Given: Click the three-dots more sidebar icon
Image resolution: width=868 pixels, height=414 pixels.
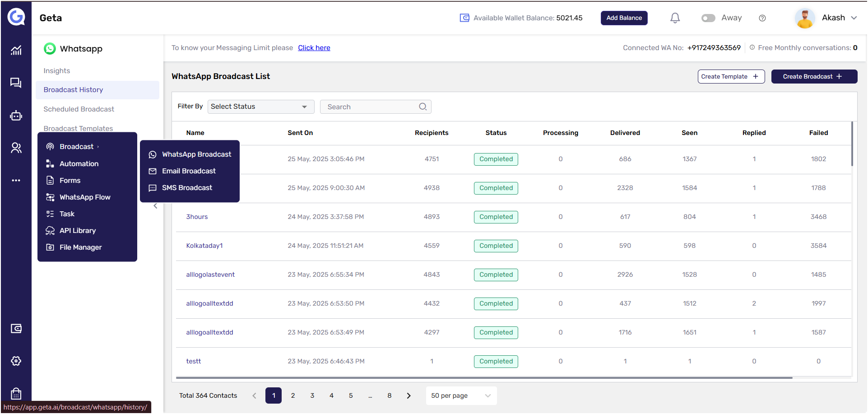Looking at the screenshot, I should [x=16, y=181].
